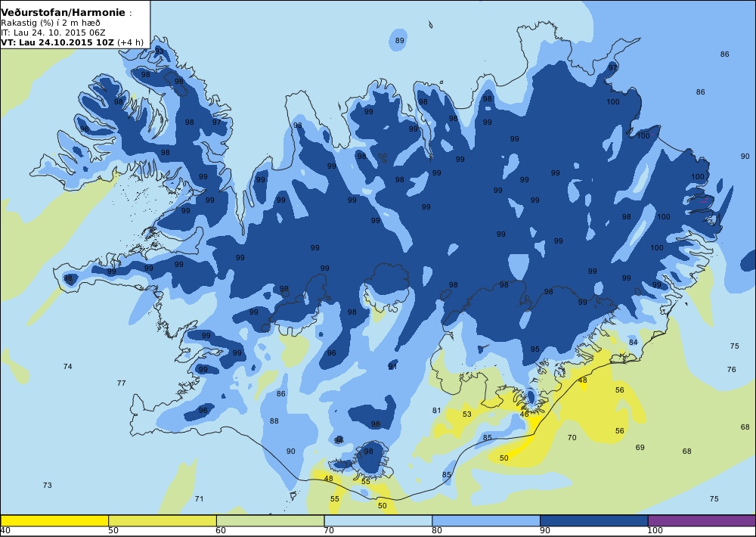Select the humidity value 84 on the map
Screen dimensions: 756x537
click(x=633, y=343)
